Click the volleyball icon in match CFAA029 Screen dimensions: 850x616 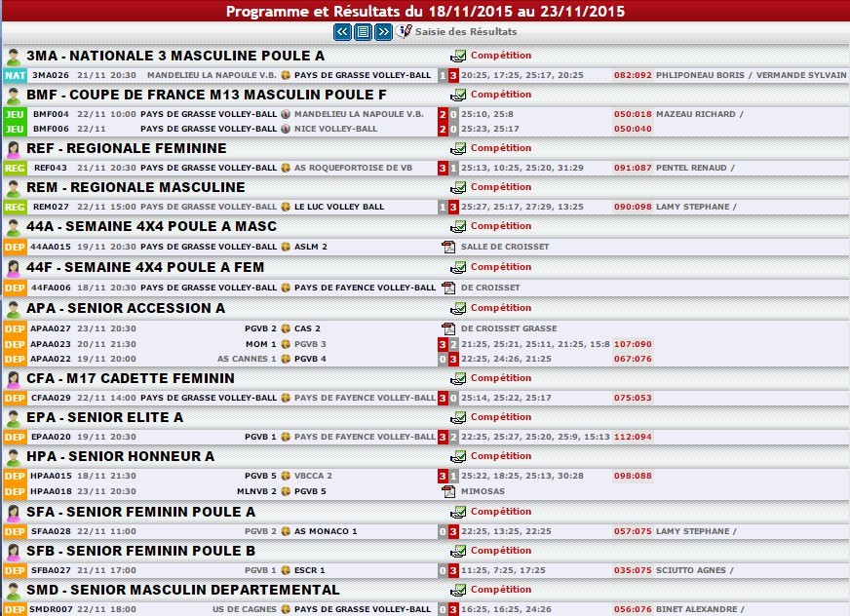tap(287, 398)
